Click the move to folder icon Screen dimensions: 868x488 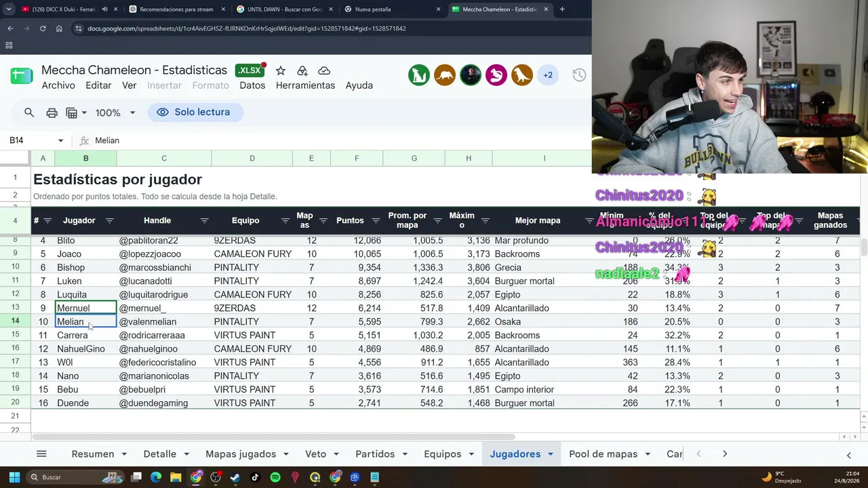pyautogui.click(x=302, y=70)
